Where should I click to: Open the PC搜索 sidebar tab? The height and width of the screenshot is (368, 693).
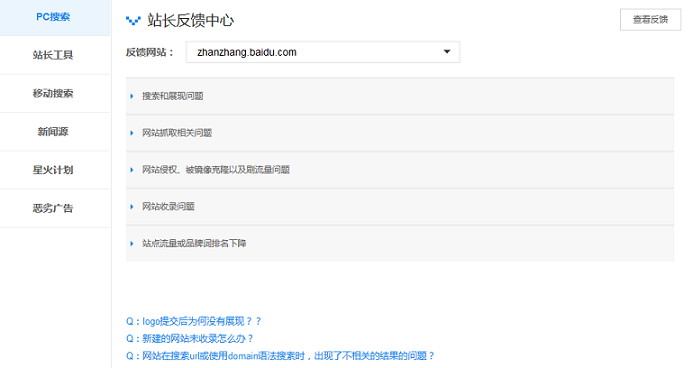click(x=55, y=18)
